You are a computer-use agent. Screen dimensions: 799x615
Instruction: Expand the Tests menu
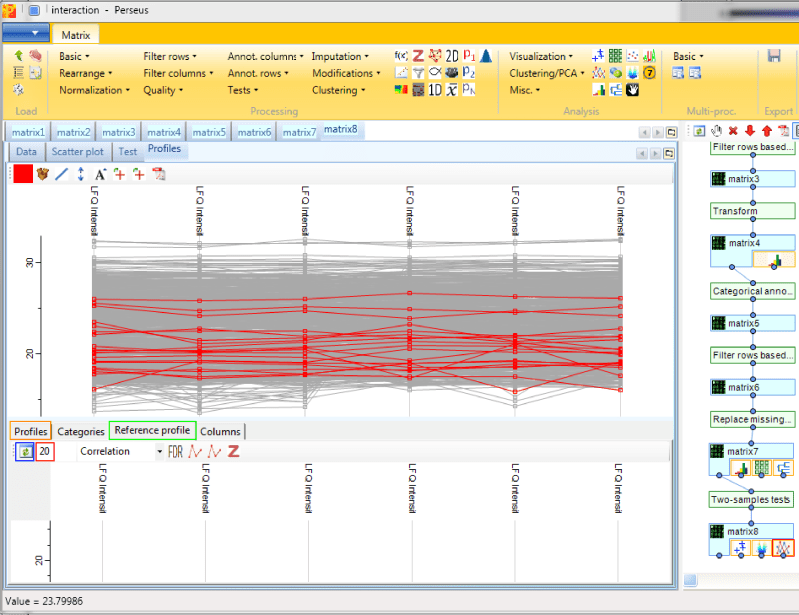[243, 90]
